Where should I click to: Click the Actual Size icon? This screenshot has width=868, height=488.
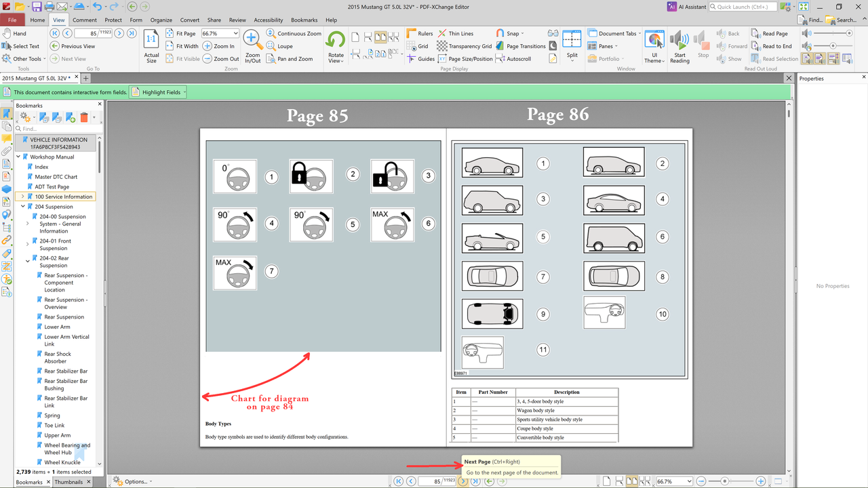[152, 47]
